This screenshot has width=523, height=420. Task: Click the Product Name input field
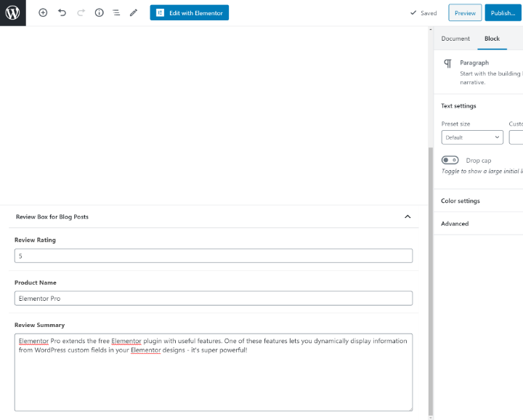214,298
